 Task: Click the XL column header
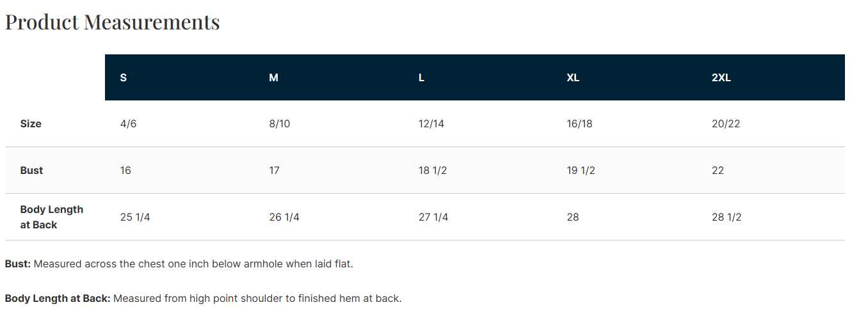573,77
